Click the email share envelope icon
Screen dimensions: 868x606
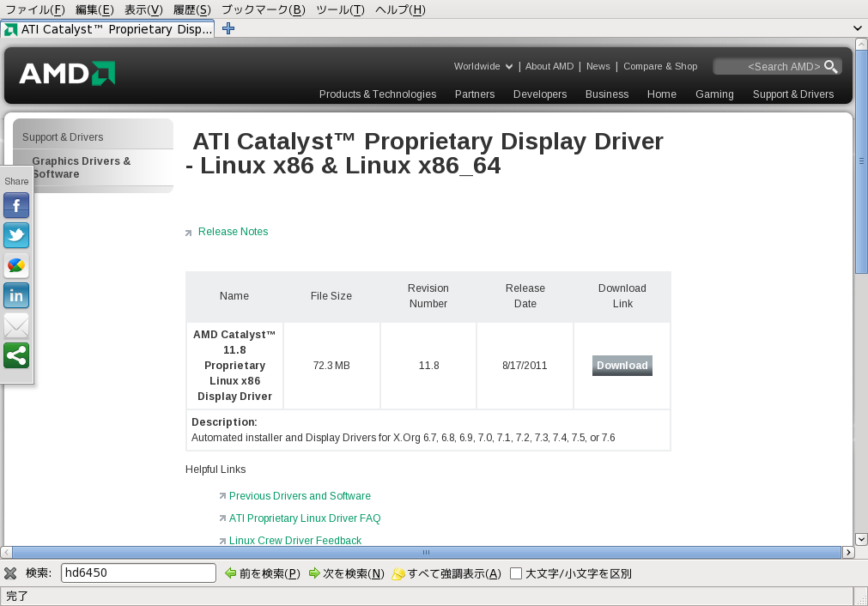(16, 325)
